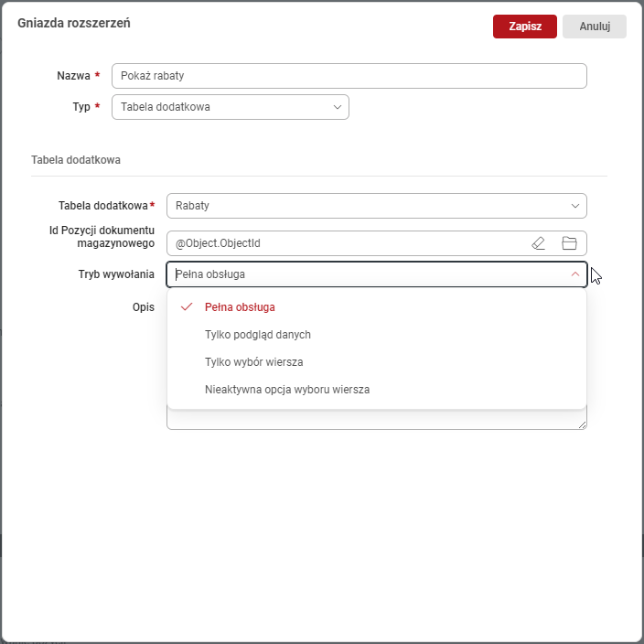644x644 pixels.
Task: Expand the Typ dropdown chevron
Action: [338, 107]
